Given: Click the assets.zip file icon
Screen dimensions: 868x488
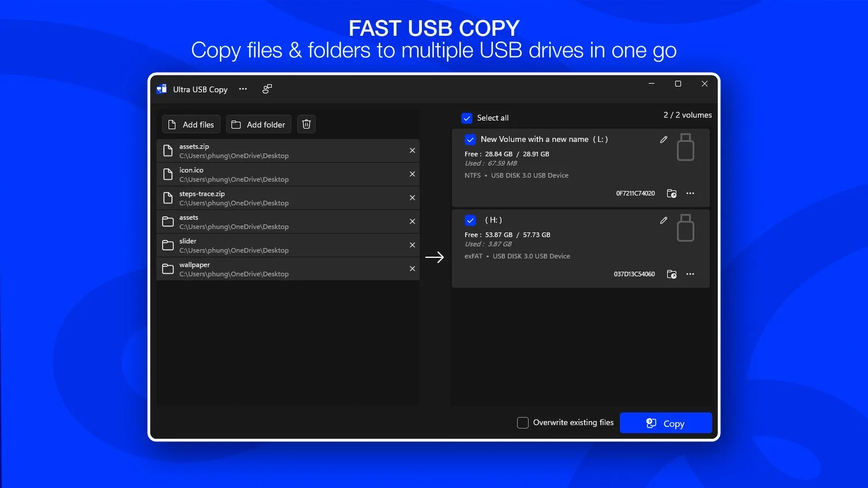Looking at the screenshot, I should point(168,151).
